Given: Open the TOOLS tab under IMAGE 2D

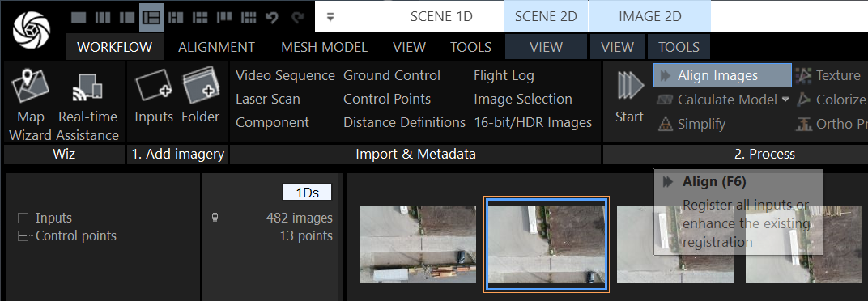Looking at the screenshot, I should tap(679, 47).
